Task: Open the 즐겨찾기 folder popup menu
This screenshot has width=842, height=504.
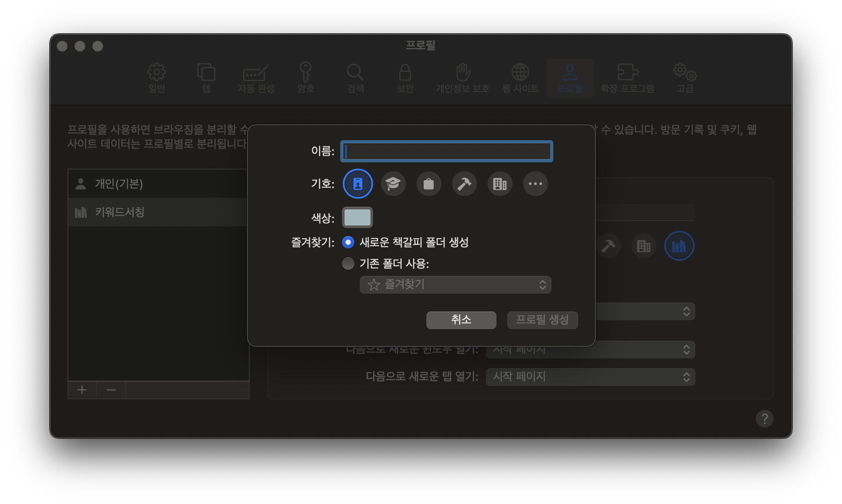Action: pos(455,285)
